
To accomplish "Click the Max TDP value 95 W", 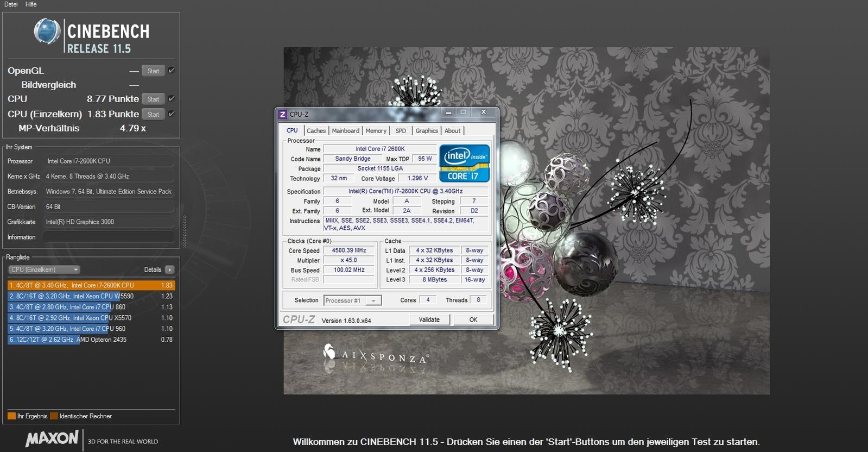I will 425,159.
